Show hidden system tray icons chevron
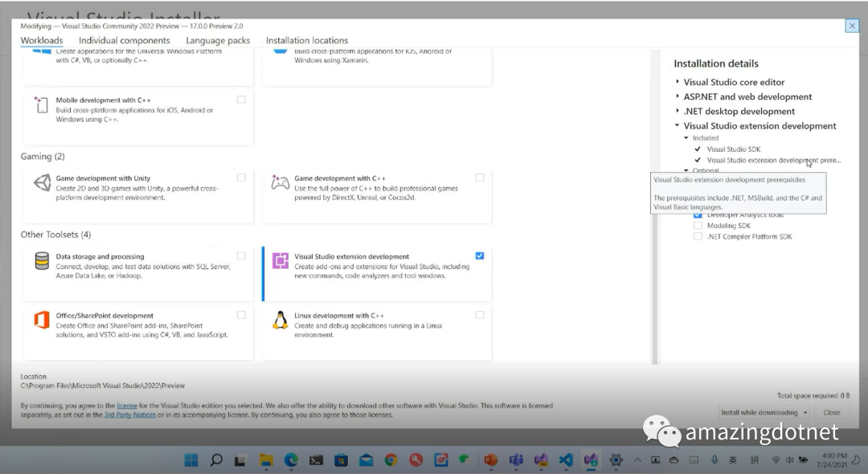 tap(637, 460)
